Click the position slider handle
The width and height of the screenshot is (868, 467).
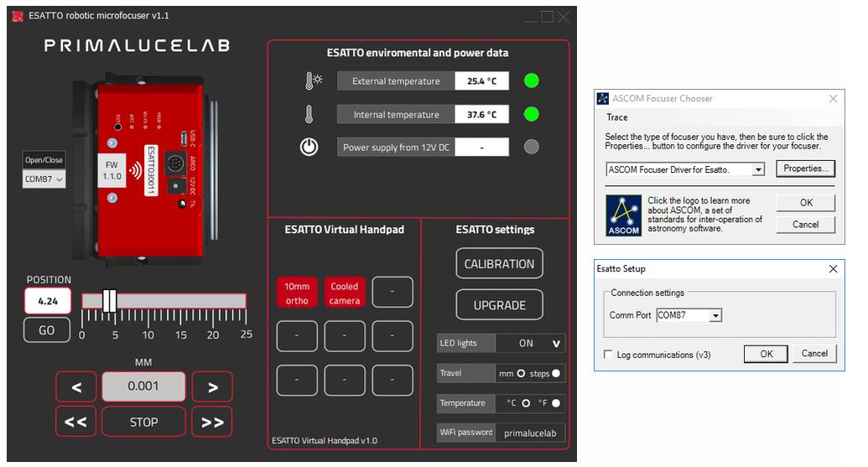(x=110, y=300)
